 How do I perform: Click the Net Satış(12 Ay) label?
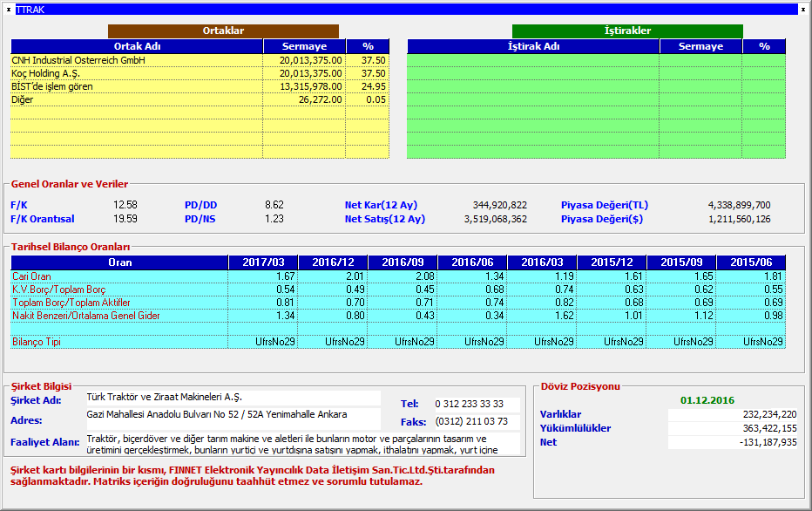tap(385, 219)
